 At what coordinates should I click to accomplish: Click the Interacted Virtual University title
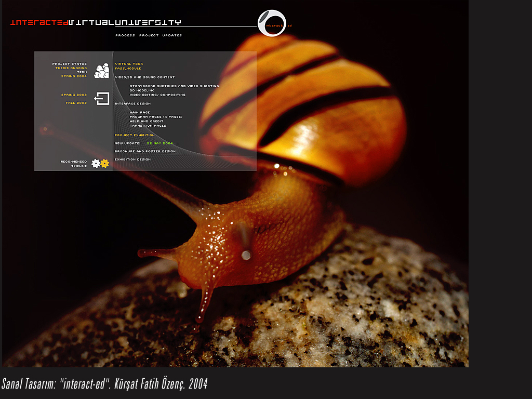pos(96,22)
